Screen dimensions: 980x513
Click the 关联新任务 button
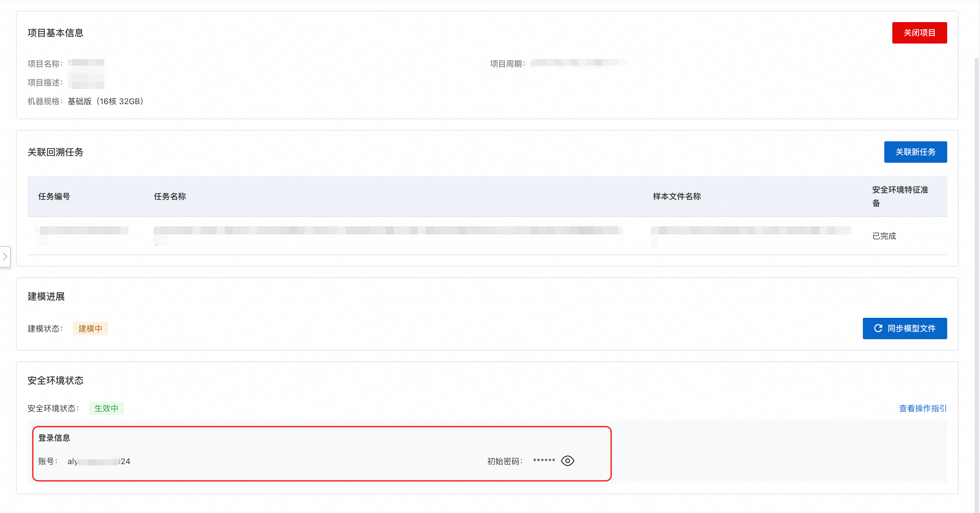[x=915, y=152]
